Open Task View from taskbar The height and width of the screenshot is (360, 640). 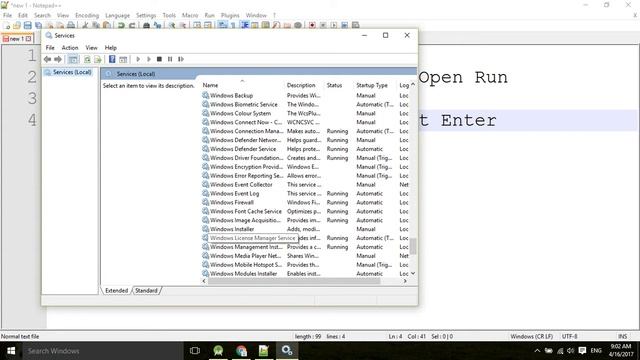coord(195,351)
